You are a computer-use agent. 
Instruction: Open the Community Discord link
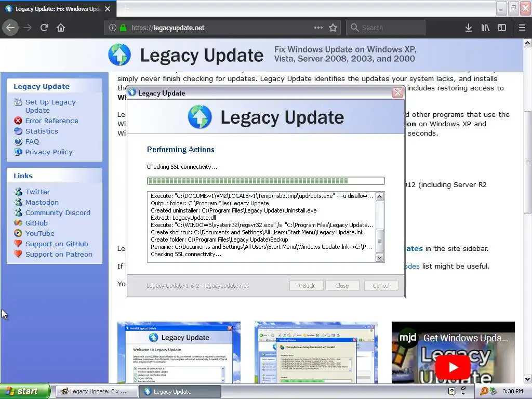(x=58, y=212)
